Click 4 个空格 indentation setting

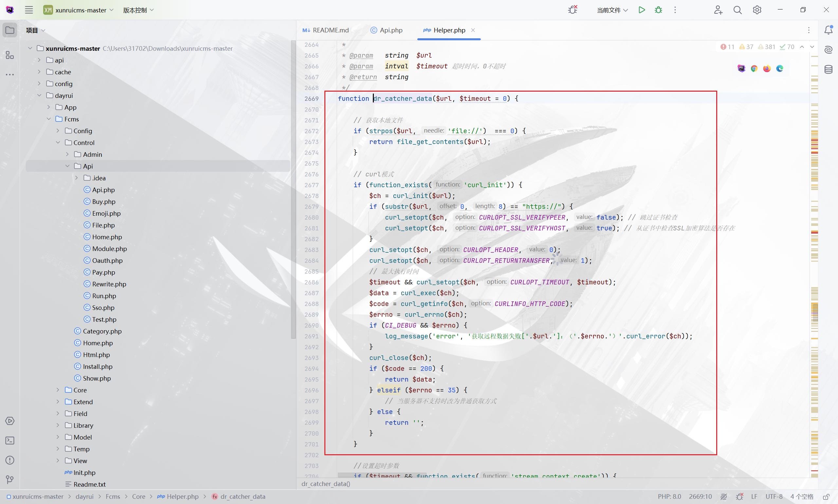802,496
